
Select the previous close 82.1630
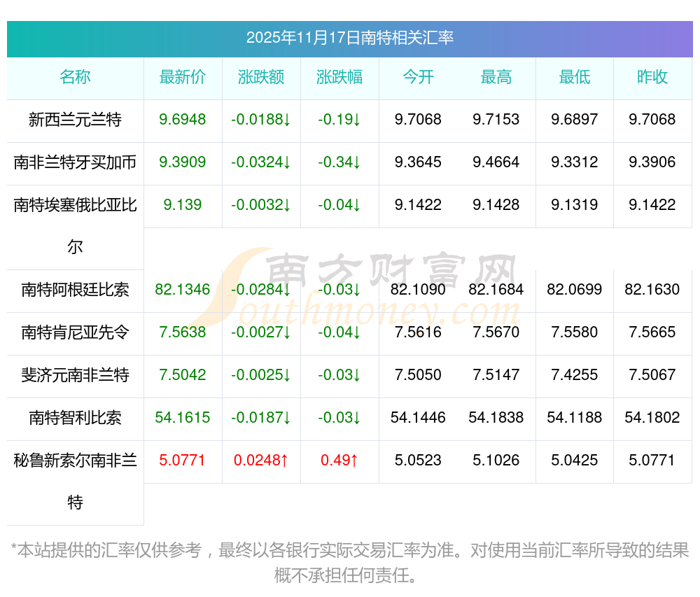tap(652, 290)
